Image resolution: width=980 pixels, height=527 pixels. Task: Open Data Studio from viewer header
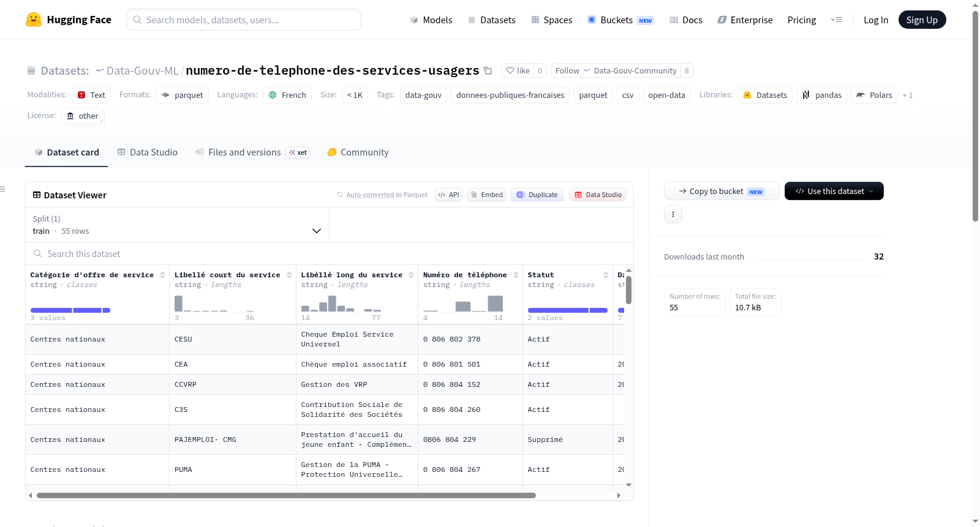pyautogui.click(x=598, y=195)
